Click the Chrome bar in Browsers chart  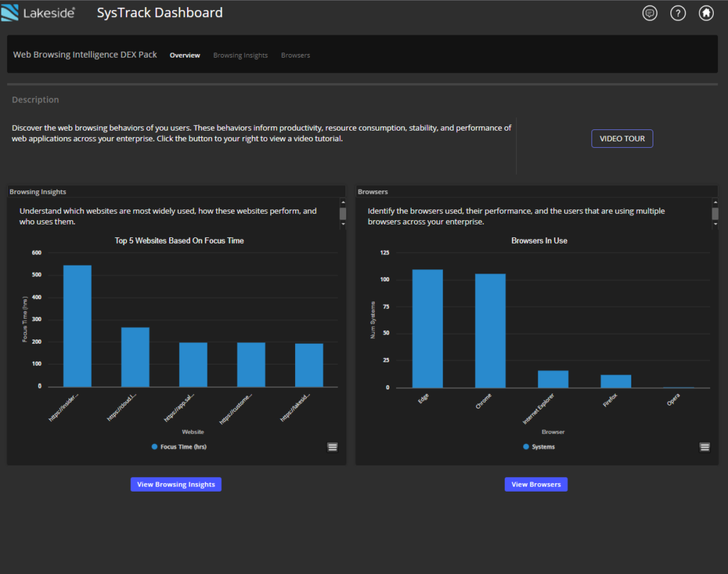pos(491,331)
